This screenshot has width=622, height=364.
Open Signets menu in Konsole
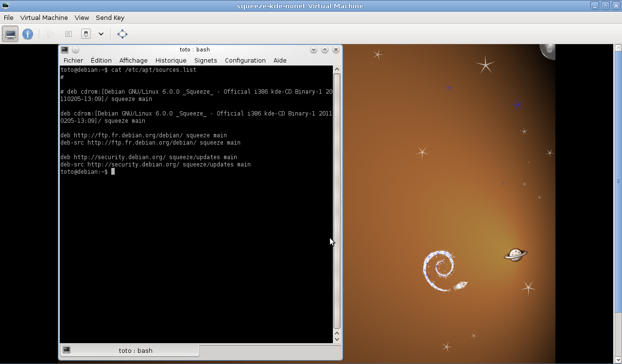pyautogui.click(x=206, y=60)
